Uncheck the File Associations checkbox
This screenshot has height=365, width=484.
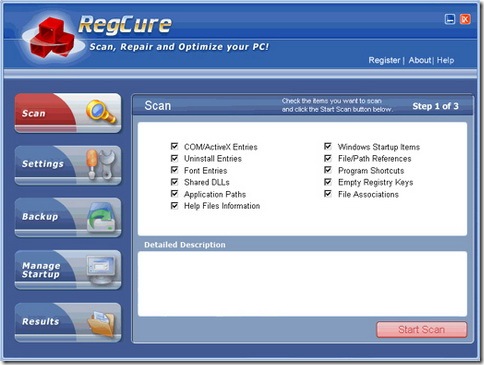point(328,194)
